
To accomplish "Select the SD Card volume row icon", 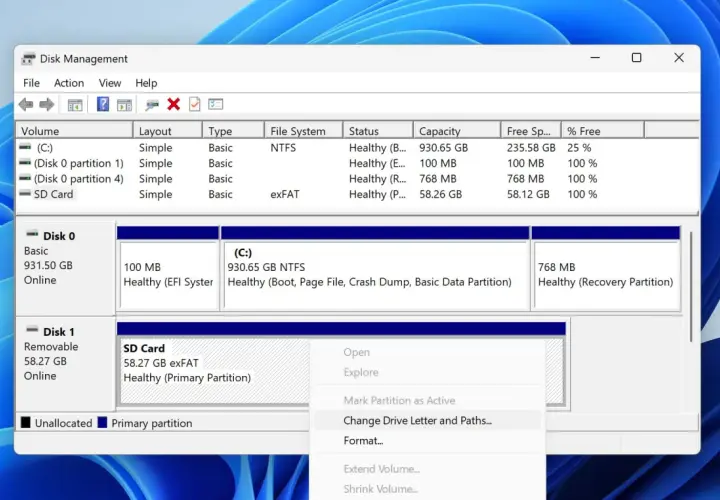I will (x=25, y=194).
